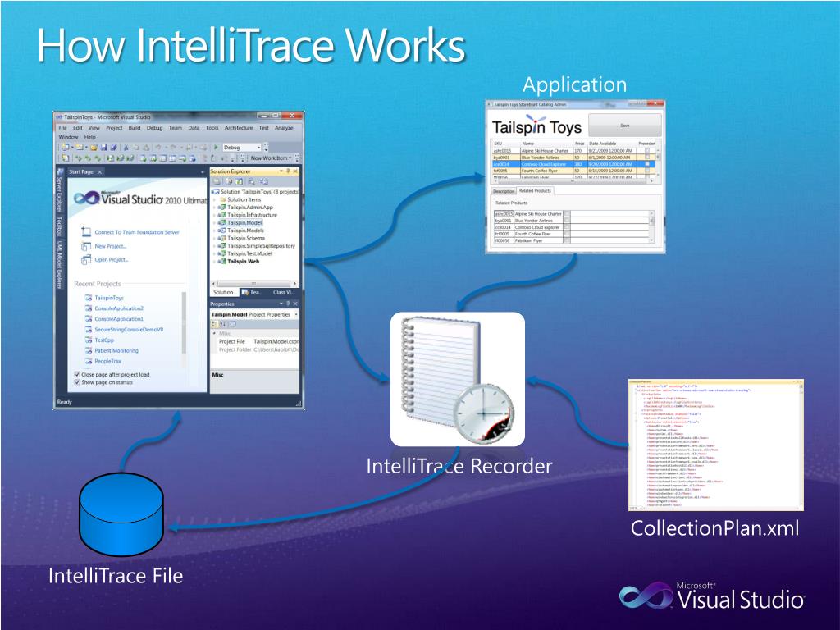The width and height of the screenshot is (840, 630).
Task: Expand the Solution Items node
Action: [214, 199]
